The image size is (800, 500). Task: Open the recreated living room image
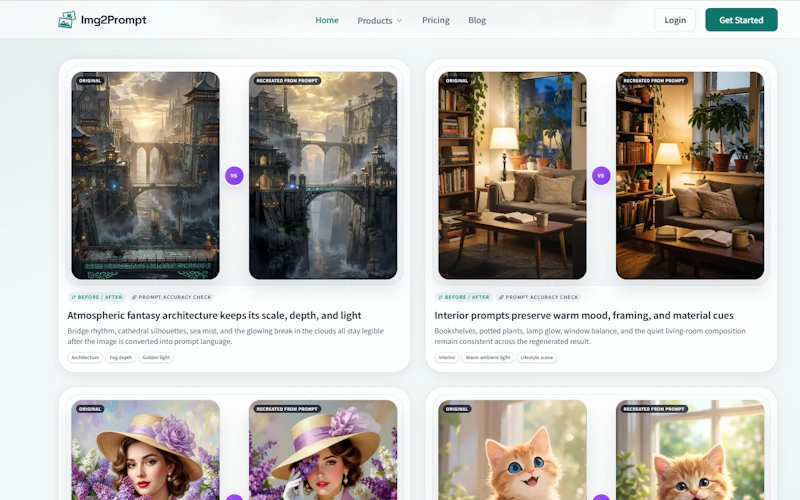coord(690,176)
